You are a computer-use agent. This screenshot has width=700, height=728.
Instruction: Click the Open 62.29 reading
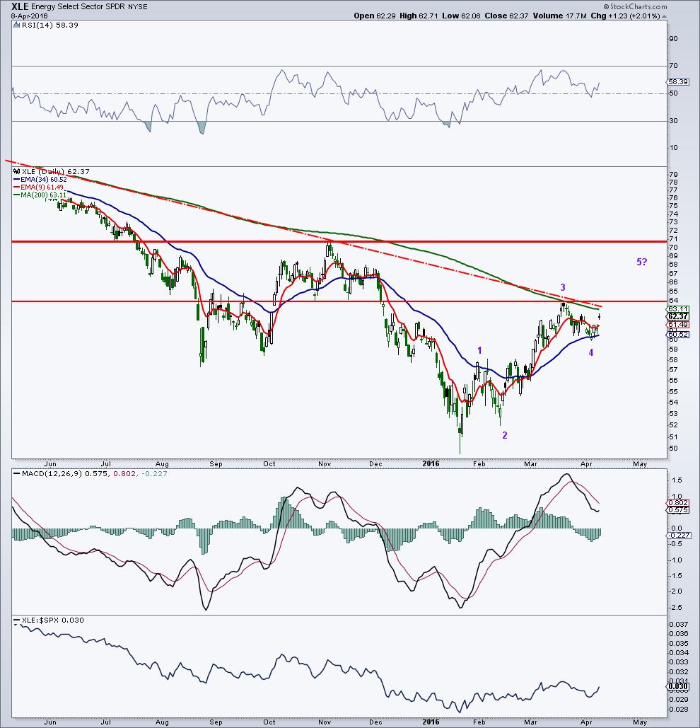tap(374, 16)
